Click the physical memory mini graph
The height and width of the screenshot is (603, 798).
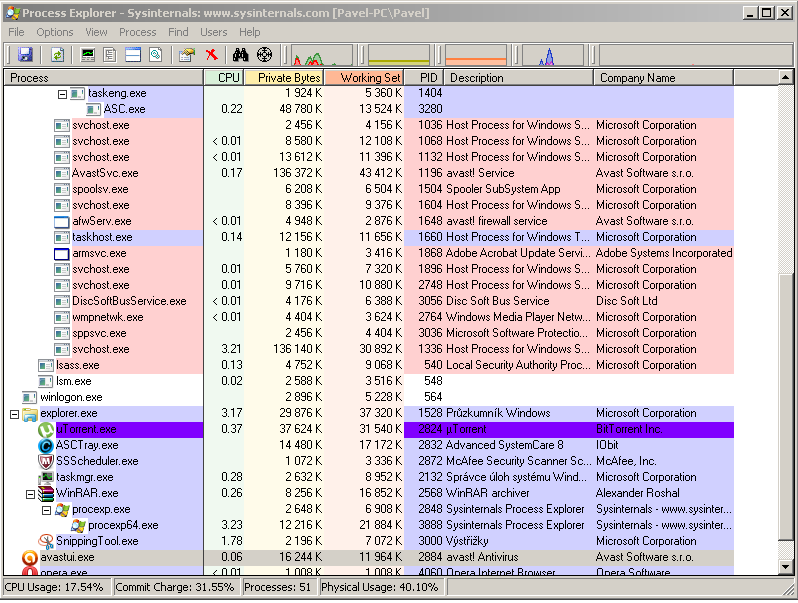tap(476, 55)
